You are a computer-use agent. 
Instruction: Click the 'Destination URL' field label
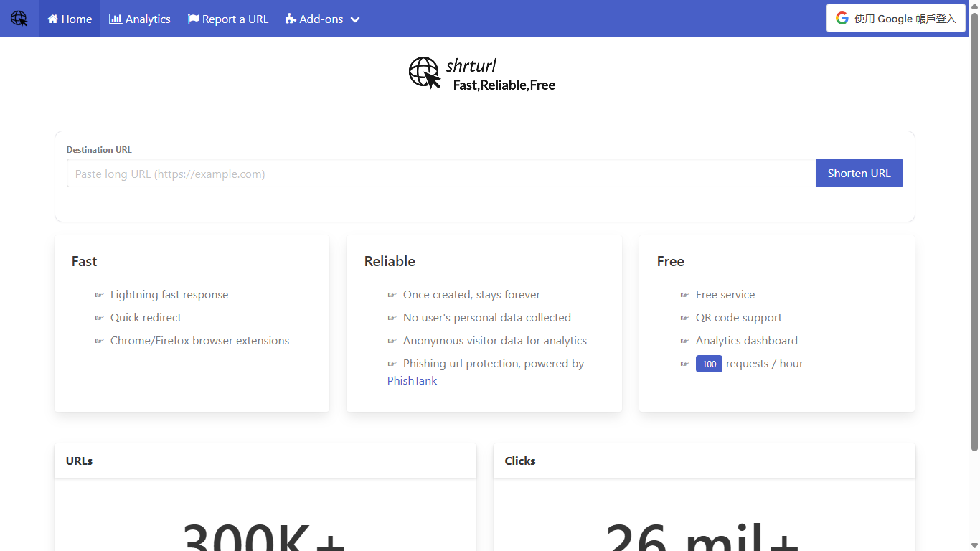(x=99, y=150)
